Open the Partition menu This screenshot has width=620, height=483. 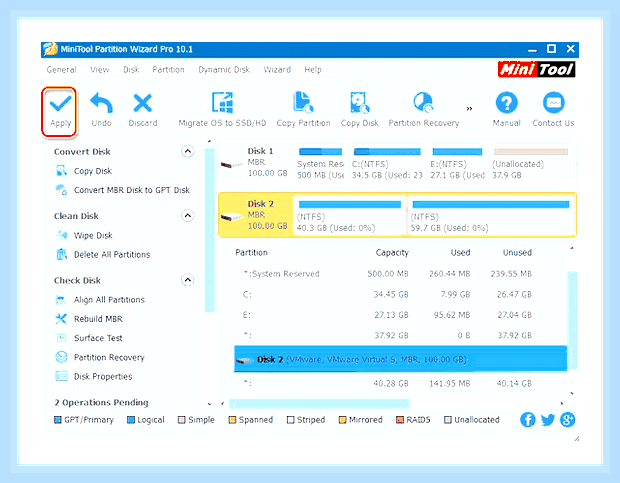[168, 70]
